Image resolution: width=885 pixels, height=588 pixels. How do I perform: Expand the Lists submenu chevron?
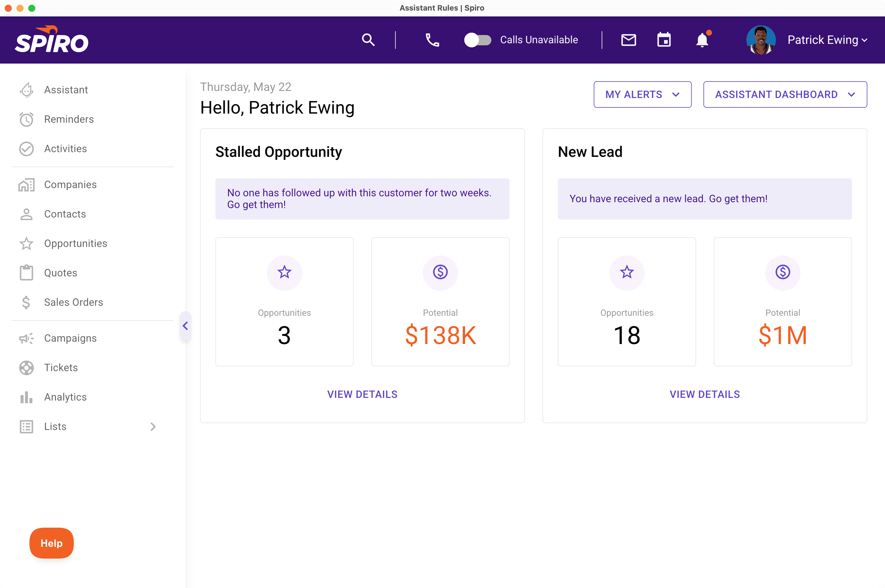pos(153,427)
